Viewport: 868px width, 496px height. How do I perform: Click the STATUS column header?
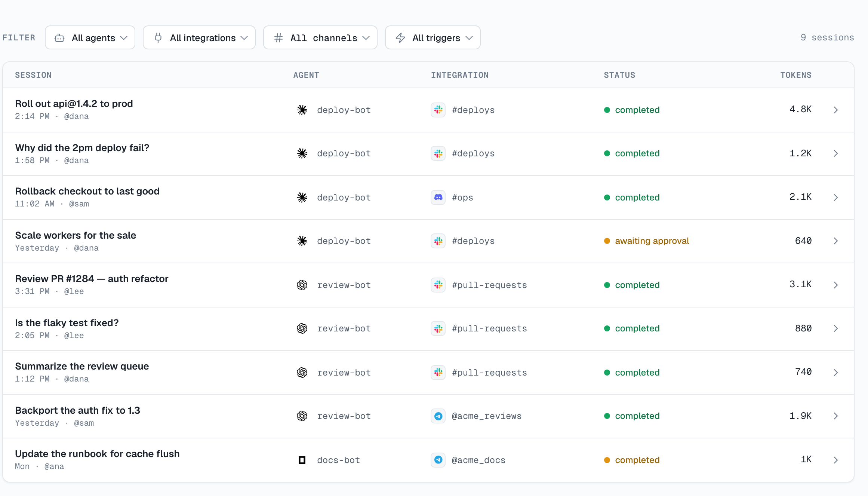(x=619, y=75)
